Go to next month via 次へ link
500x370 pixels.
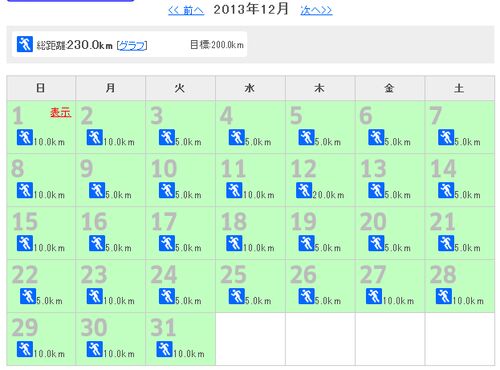click(316, 10)
